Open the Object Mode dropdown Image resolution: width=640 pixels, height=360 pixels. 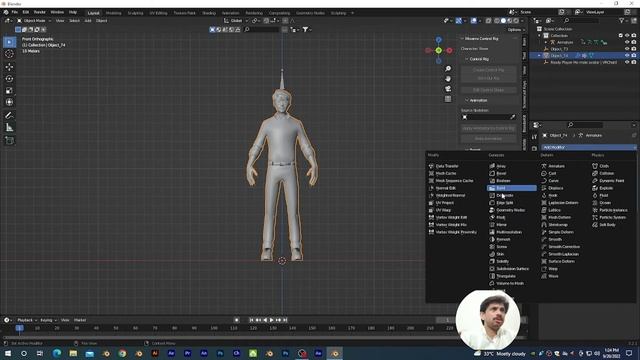(34, 20)
